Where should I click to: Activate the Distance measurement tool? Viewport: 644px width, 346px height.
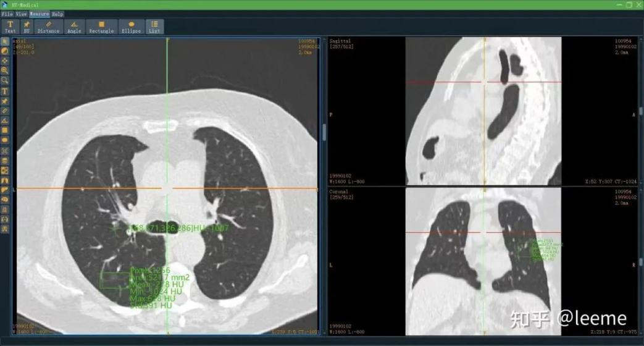[x=48, y=27]
